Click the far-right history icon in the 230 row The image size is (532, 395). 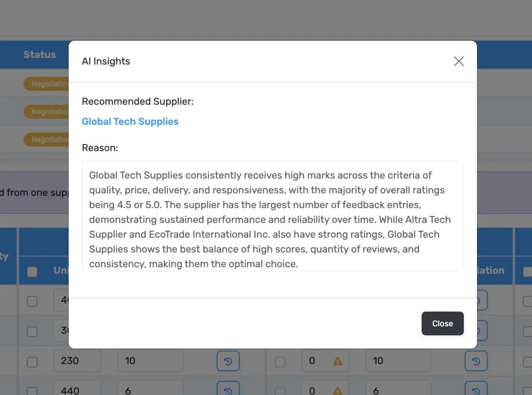[476, 361]
